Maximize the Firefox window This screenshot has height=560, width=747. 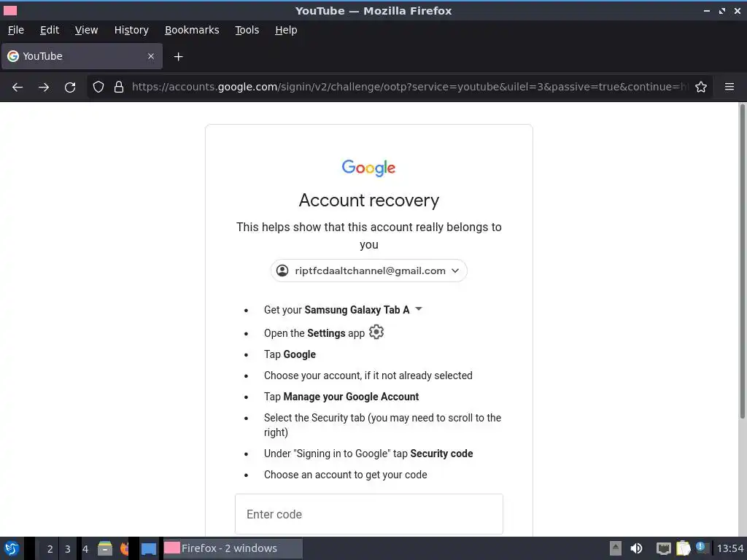point(722,10)
